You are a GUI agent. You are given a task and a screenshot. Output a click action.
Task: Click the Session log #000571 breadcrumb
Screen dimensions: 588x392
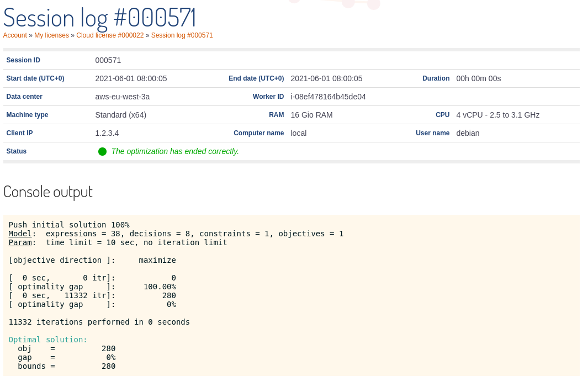point(182,35)
